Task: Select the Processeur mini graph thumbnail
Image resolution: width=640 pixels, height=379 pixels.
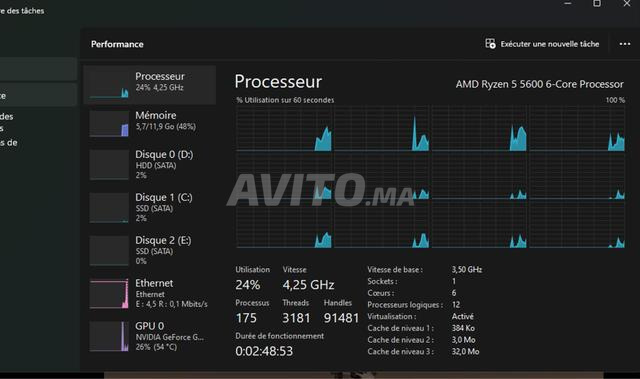Action: (109, 85)
